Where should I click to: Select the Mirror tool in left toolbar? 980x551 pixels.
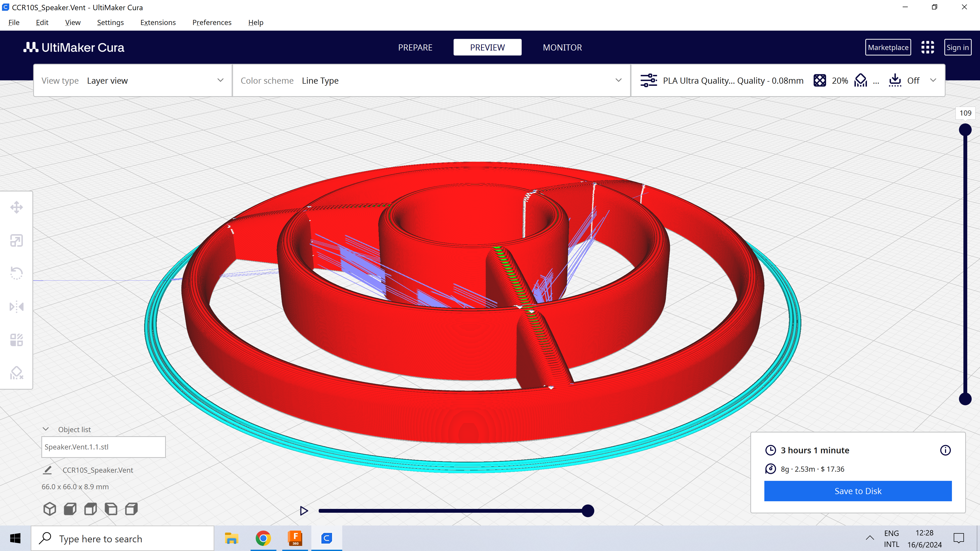click(x=16, y=306)
